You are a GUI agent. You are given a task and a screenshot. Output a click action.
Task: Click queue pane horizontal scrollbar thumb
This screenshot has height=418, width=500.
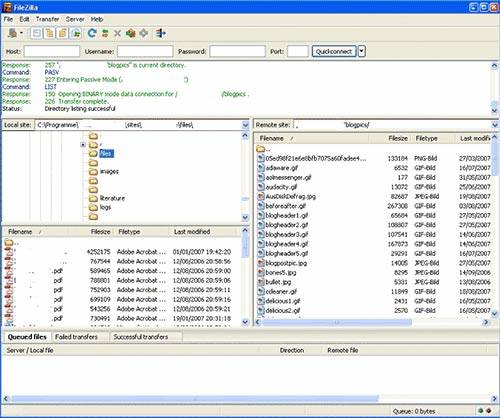coord(195,398)
